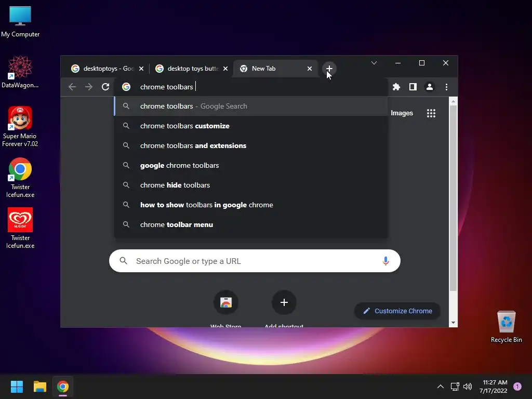Click the page scrollbar down arrow
Image resolution: width=532 pixels, height=399 pixels.
click(x=453, y=323)
